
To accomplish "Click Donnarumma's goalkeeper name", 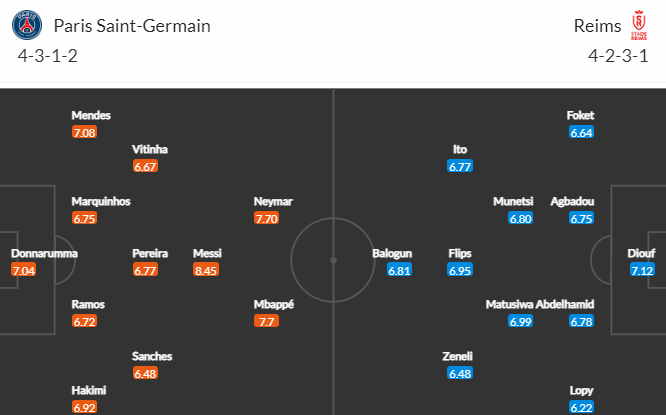I will [44, 254].
